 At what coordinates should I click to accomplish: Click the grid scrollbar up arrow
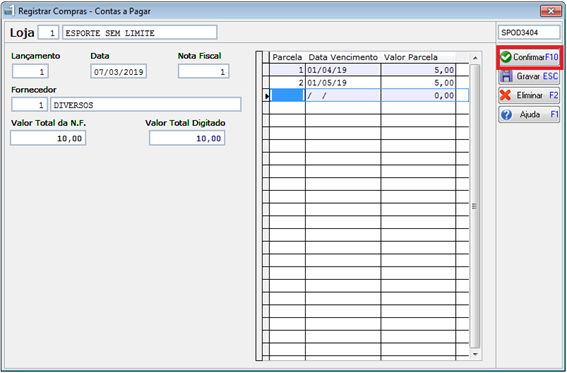point(475,58)
